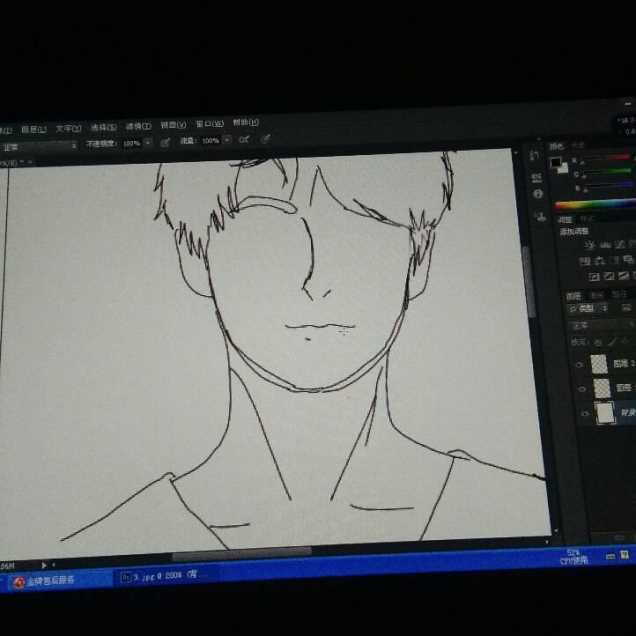Switch to the 色板 swatches tab
The height and width of the screenshot is (636, 636).
578,145
